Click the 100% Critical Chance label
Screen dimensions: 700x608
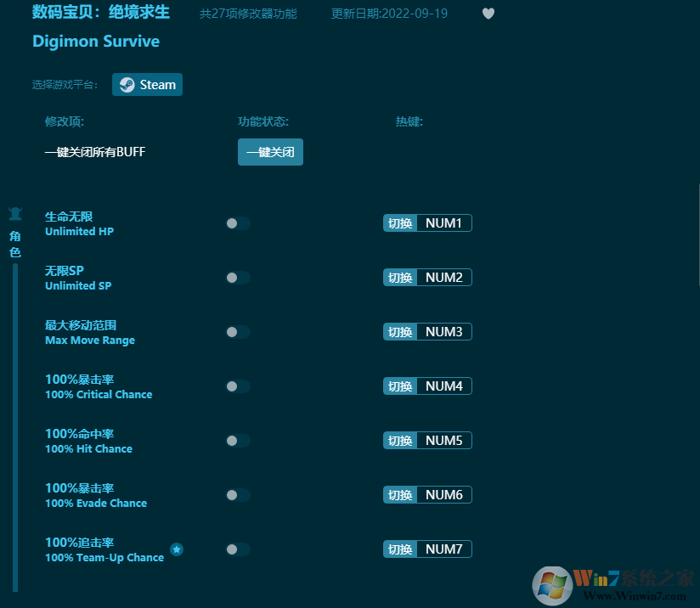(x=99, y=395)
